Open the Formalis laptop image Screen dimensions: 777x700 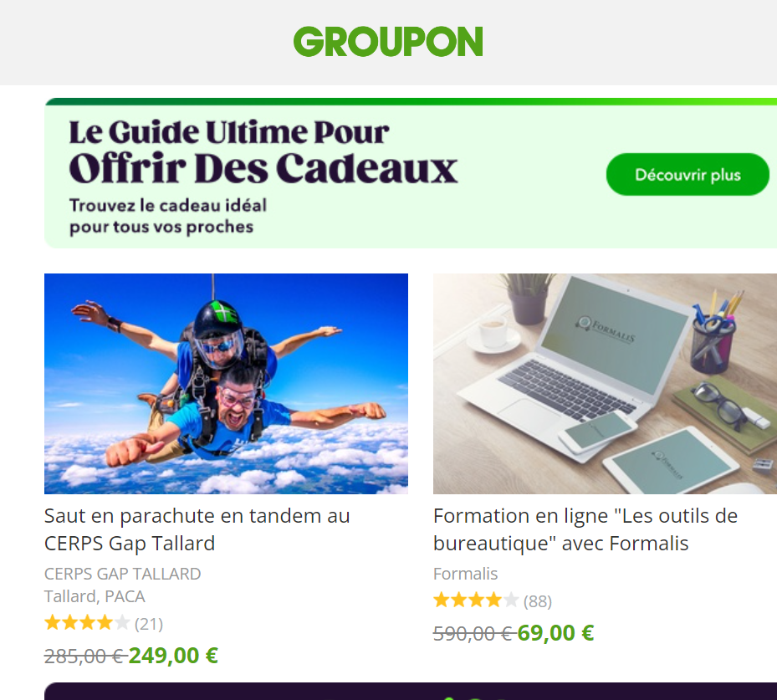click(x=605, y=383)
